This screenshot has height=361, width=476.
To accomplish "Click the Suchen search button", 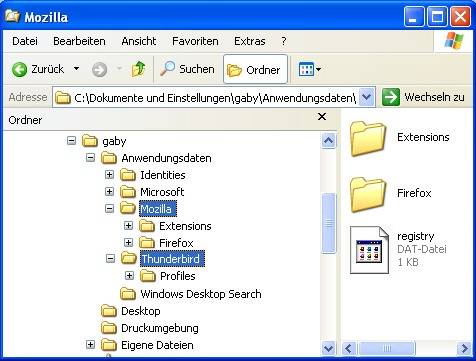I will [x=187, y=69].
